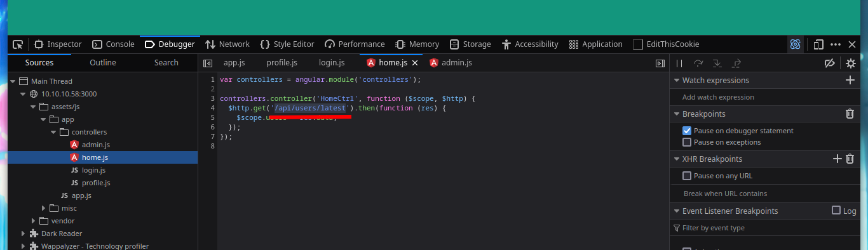Close the home.js tab

coord(415,63)
